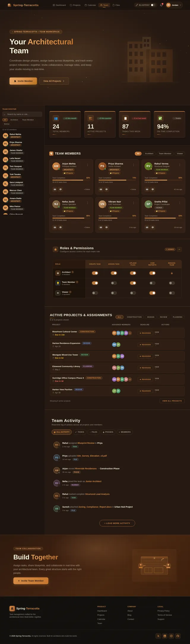This screenshot has height=644, width=190.
Task: Open the LinkedIn icon in the footer
Action: pos(165,636)
